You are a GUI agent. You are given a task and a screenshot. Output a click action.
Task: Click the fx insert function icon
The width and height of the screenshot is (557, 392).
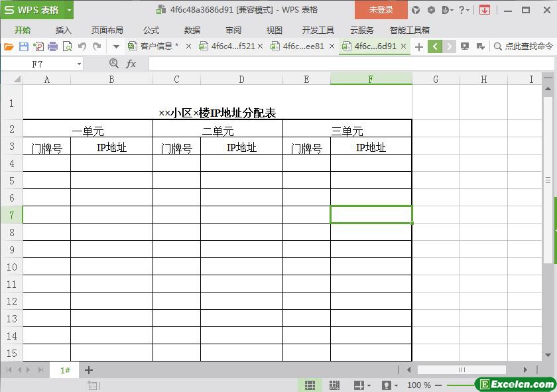131,64
